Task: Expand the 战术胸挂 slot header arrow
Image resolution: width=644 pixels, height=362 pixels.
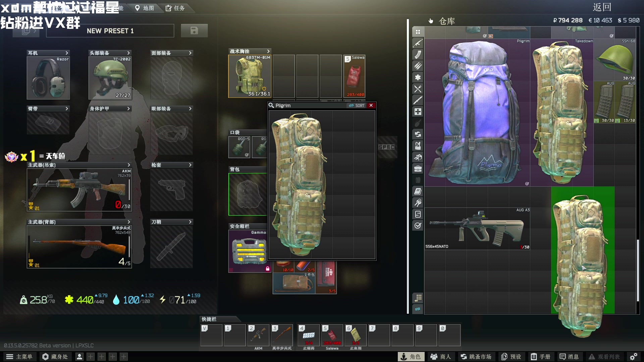Action: (268, 51)
